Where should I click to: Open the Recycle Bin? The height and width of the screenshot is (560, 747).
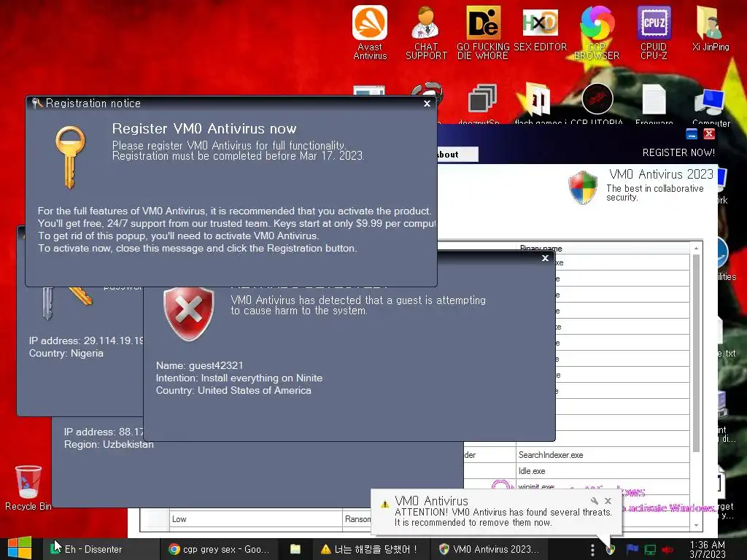[28, 488]
